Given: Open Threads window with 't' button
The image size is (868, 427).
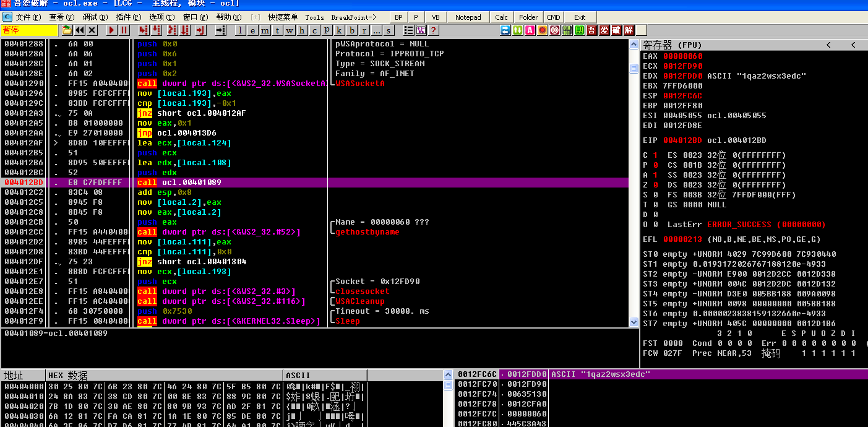Looking at the screenshot, I should pos(277,30).
